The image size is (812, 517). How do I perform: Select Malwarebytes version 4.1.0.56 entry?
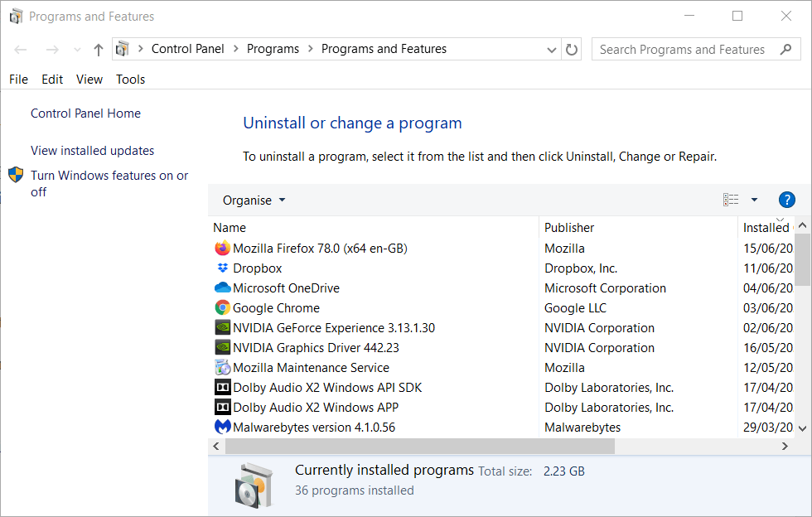(x=314, y=428)
